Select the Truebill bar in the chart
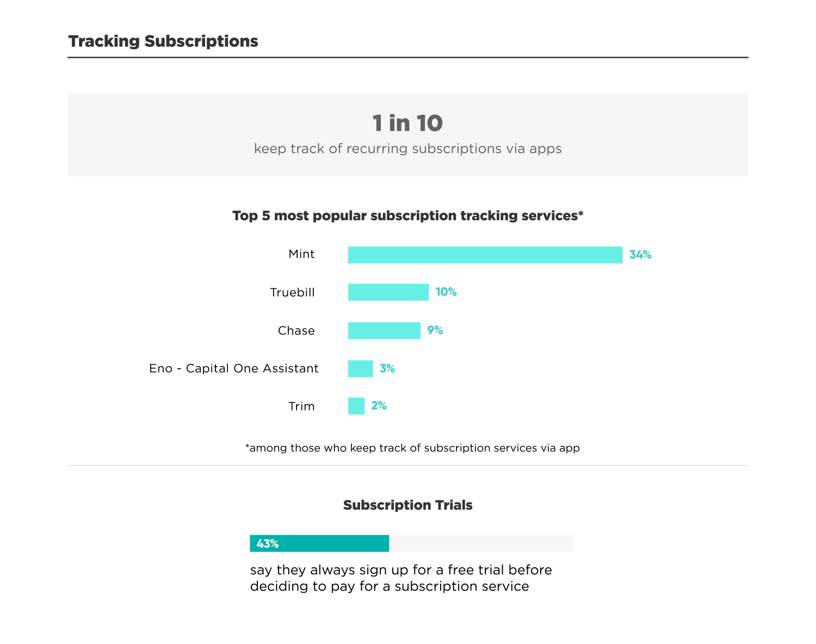Screen dimensions: 816x644 point(388,292)
